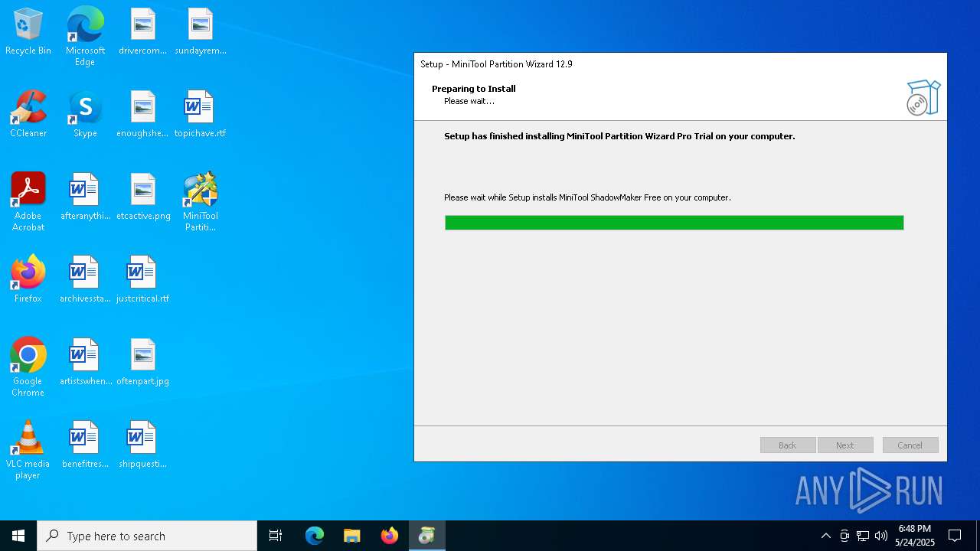
Task: Select the shipquesti... Word document icon
Action: (x=142, y=445)
